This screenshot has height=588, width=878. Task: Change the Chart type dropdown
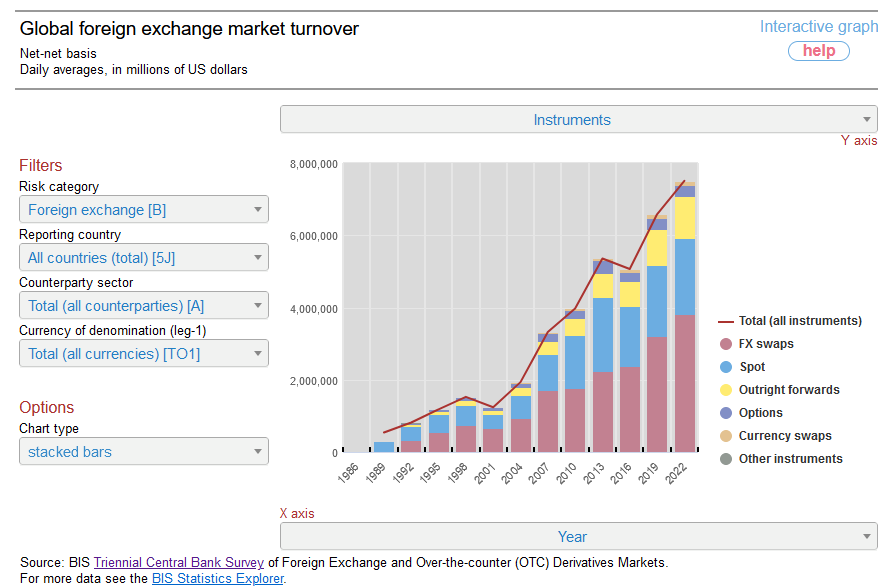point(144,452)
